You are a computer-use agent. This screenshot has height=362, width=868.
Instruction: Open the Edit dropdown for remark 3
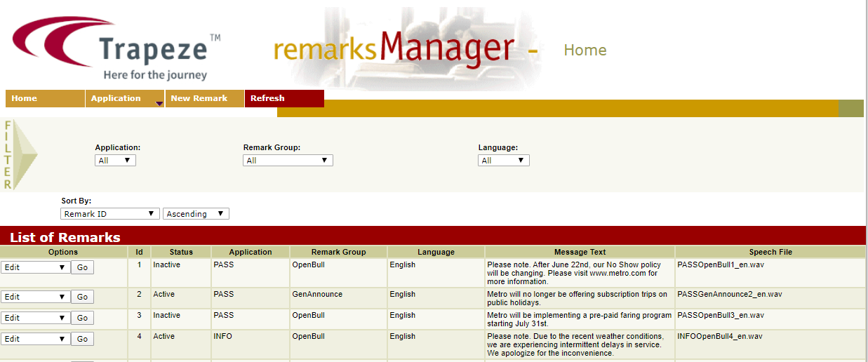tap(35, 318)
